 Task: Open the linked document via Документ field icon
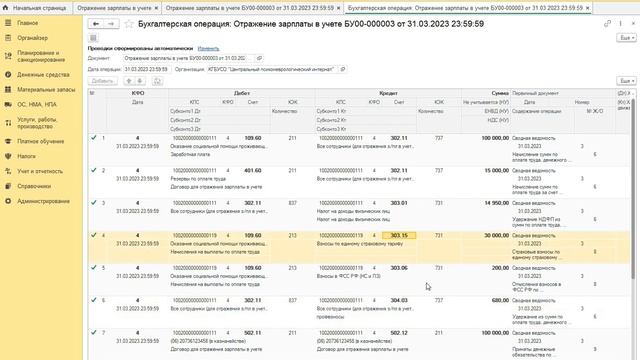coord(260,58)
